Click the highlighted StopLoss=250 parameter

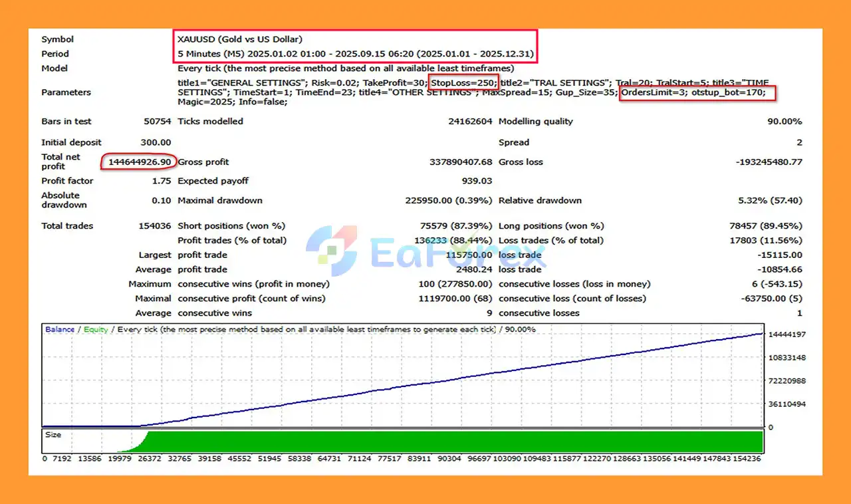pos(463,82)
